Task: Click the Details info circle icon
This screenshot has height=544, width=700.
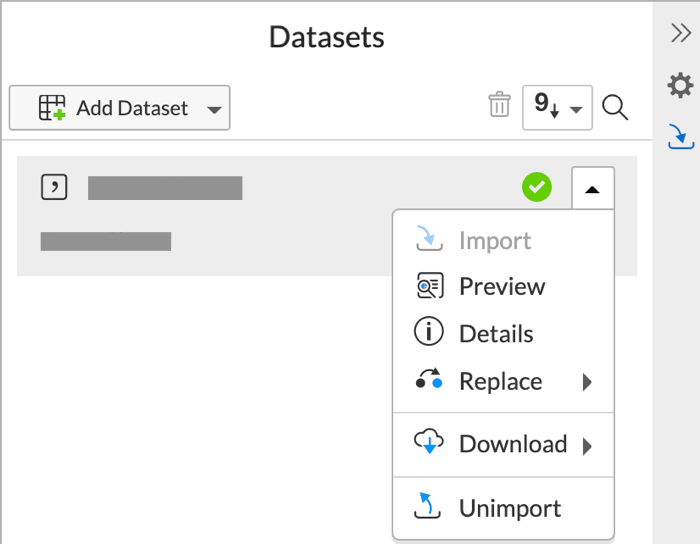Action: click(429, 332)
